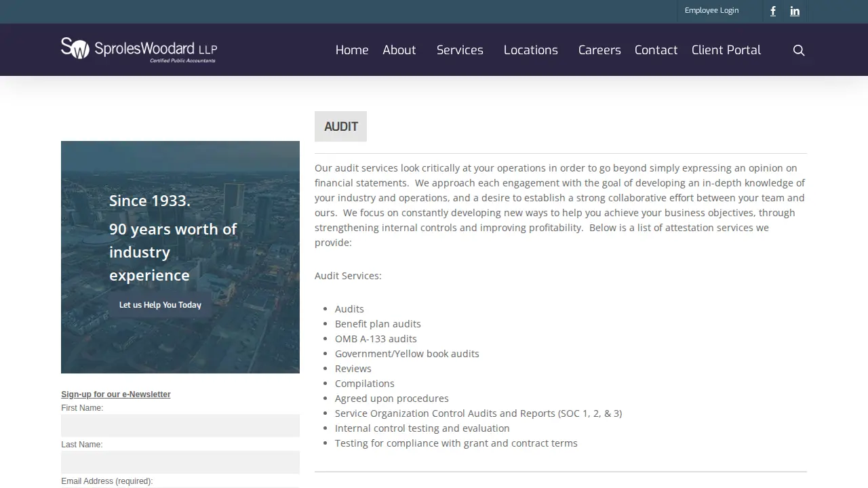This screenshot has height=488, width=868.
Task: Click the Email Address (required) label
Action: (x=107, y=481)
